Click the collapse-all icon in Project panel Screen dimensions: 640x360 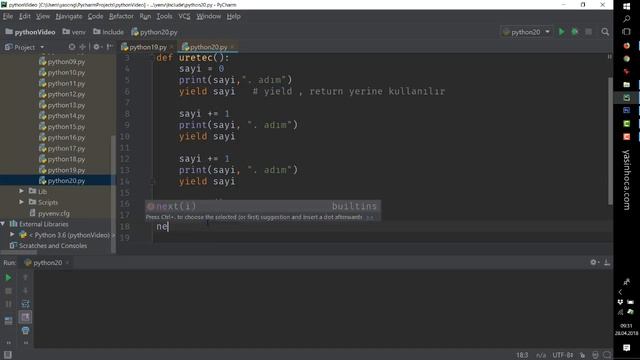pyautogui.click(x=83, y=47)
